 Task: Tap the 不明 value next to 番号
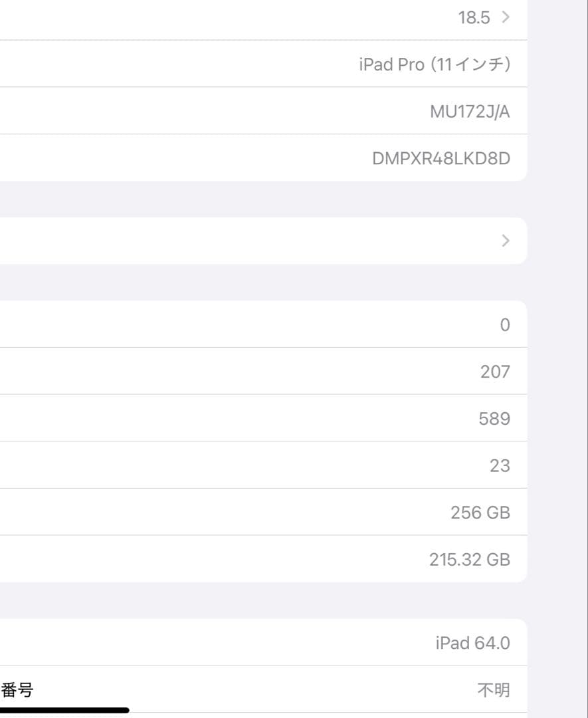pyautogui.click(x=494, y=690)
